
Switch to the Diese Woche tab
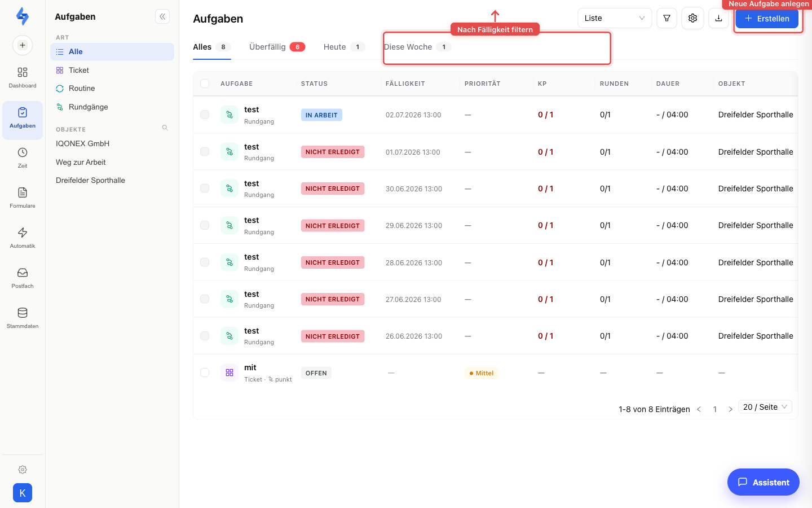click(x=418, y=47)
